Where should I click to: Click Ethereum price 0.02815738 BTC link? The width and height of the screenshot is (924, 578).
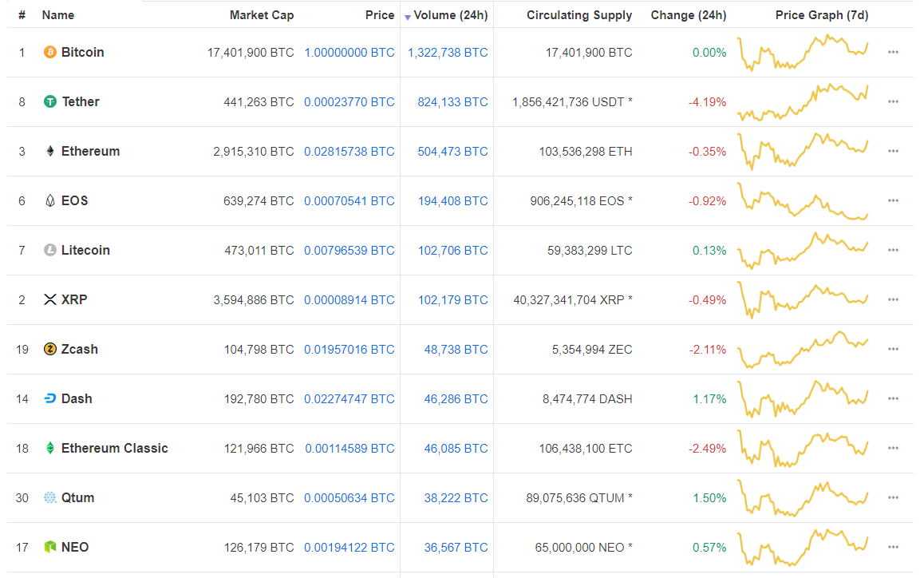pos(349,152)
